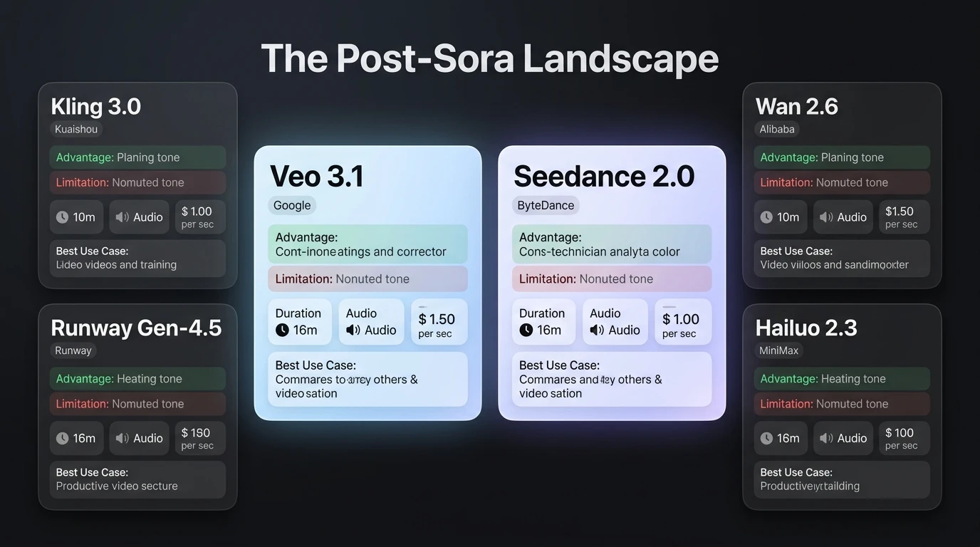Click the $1.50 per sec price in Veo 3.1
980x547 pixels.
click(437, 324)
